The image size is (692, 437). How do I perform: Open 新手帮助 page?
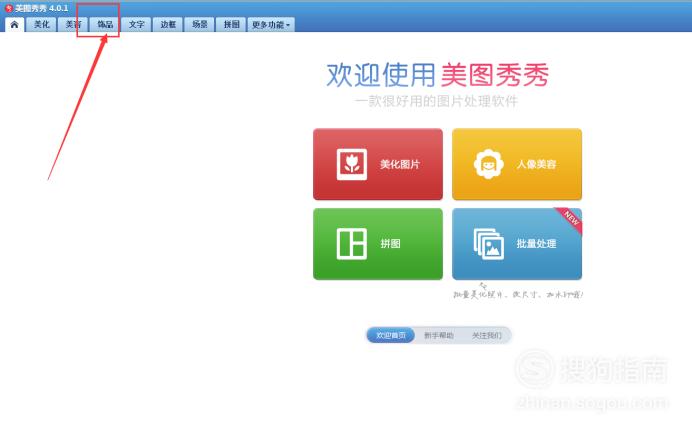[439, 335]
